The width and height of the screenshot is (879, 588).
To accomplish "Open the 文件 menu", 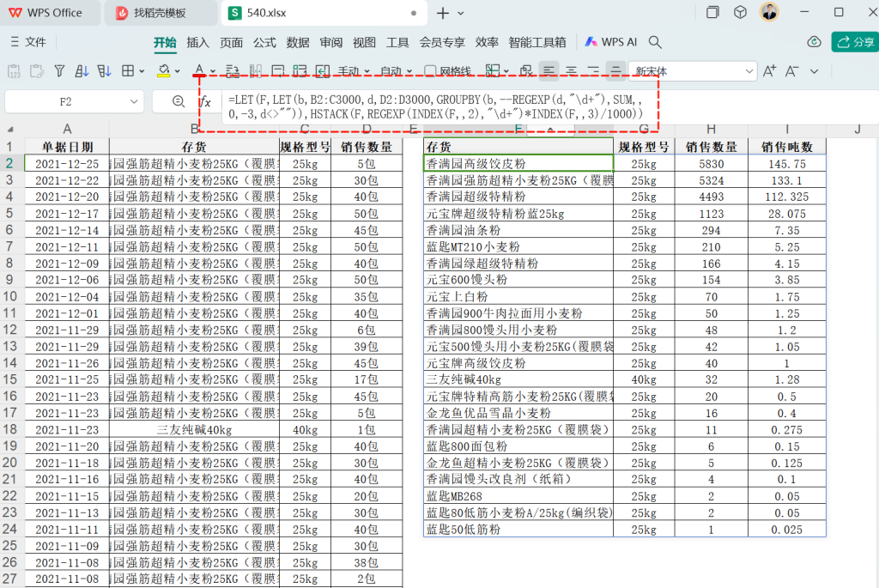I will pos(28,42).
